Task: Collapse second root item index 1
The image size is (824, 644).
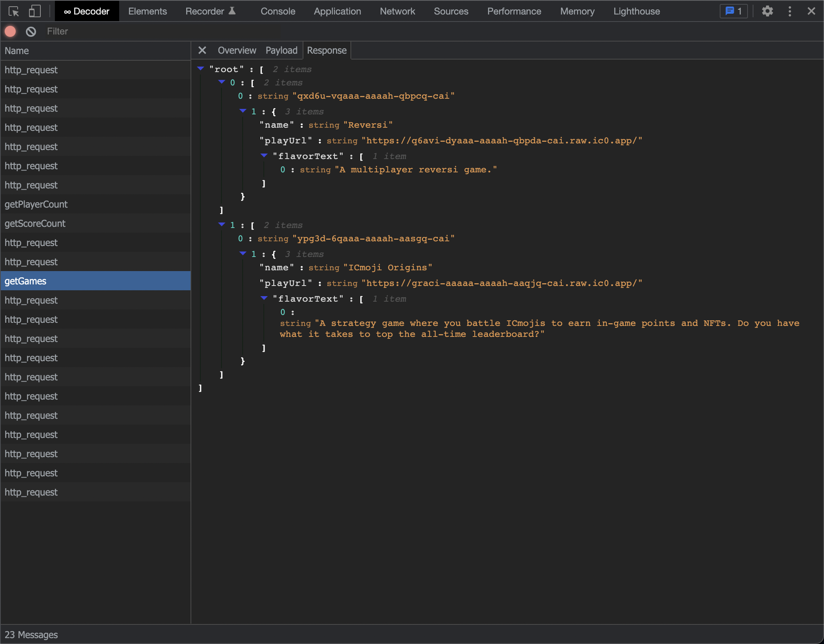Action: tap(222, 225)
